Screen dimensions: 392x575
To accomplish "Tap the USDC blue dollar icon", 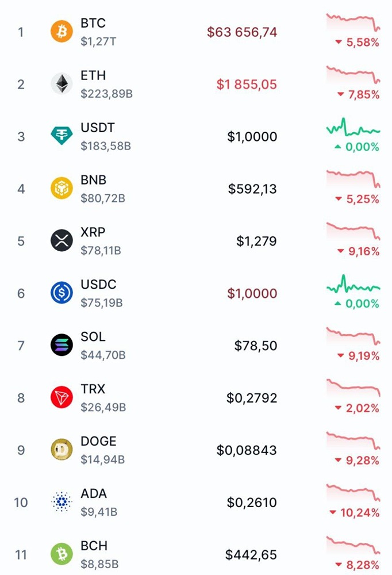I will click(x=62, y=293).
